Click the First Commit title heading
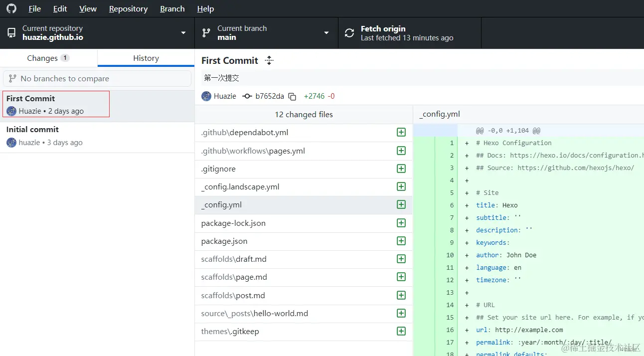 pyautogui.click(x=230, y=60)
